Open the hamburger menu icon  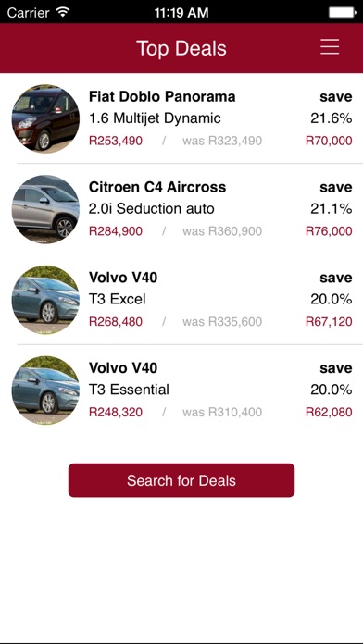pos(330,47)
